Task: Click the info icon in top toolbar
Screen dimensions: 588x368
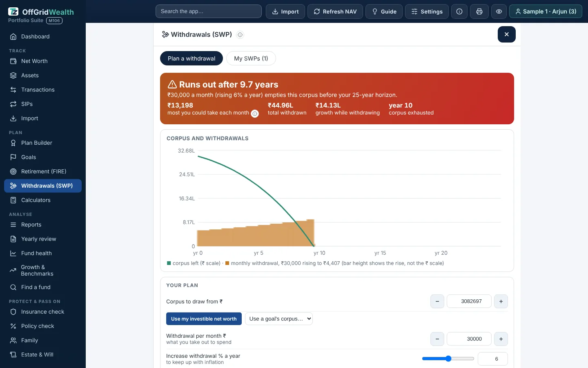Action: [x=459, y=11]
